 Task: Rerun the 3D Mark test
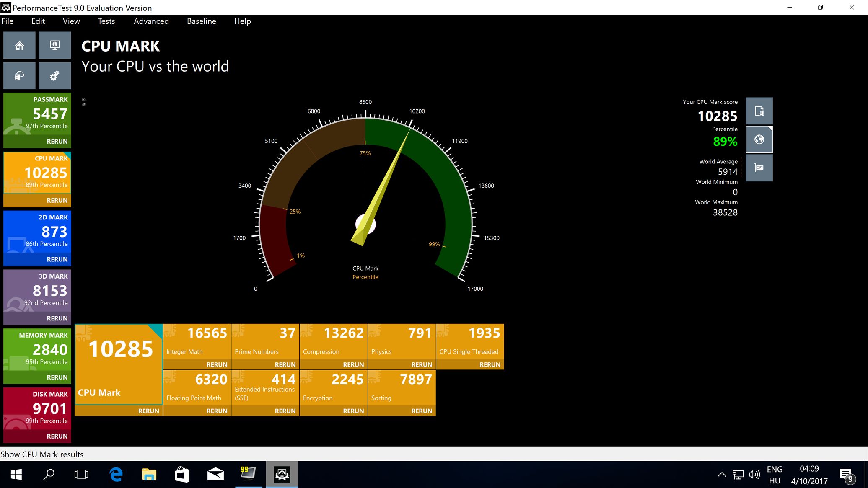tap(57, 318)
